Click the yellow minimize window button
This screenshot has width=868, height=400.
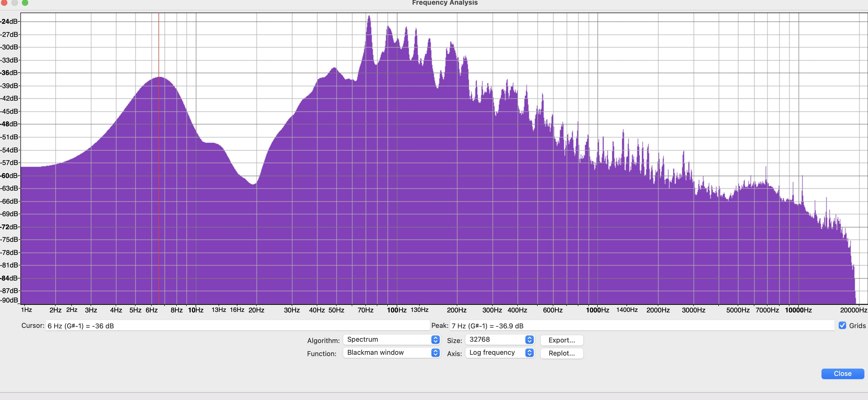point(14,3)
